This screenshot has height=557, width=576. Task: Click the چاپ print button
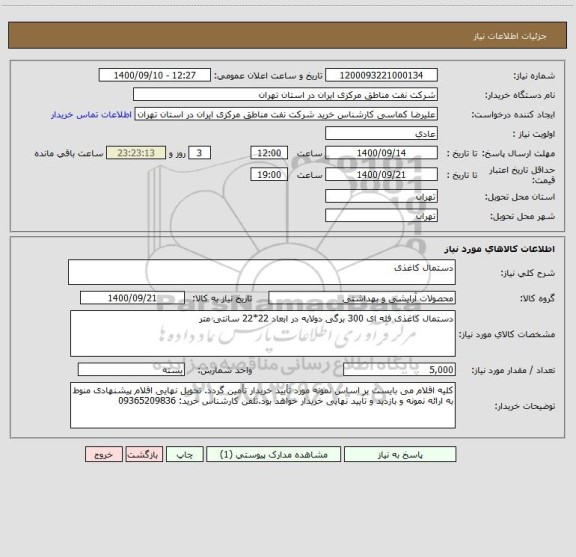(184, 454)
